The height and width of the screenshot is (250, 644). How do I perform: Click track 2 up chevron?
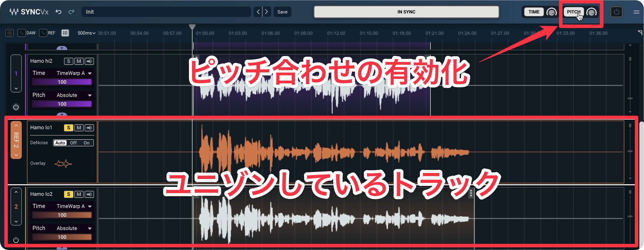(16, 192)
